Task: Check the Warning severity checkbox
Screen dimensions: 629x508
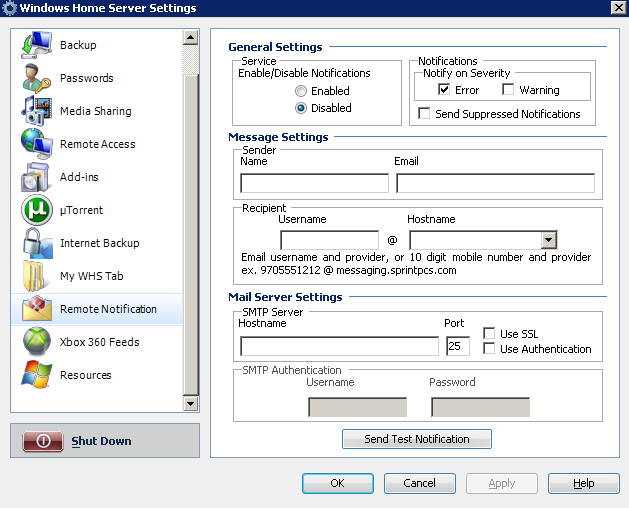Action: click(x=508, y=89)
